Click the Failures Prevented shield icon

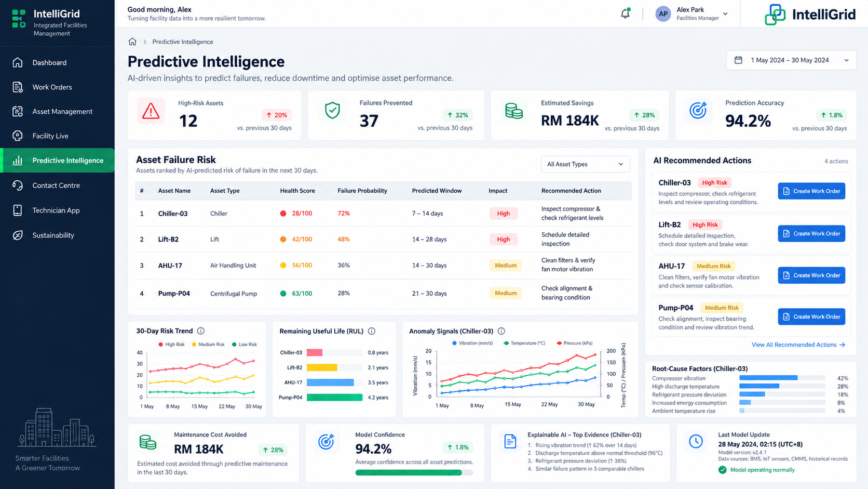click(332, 111)
